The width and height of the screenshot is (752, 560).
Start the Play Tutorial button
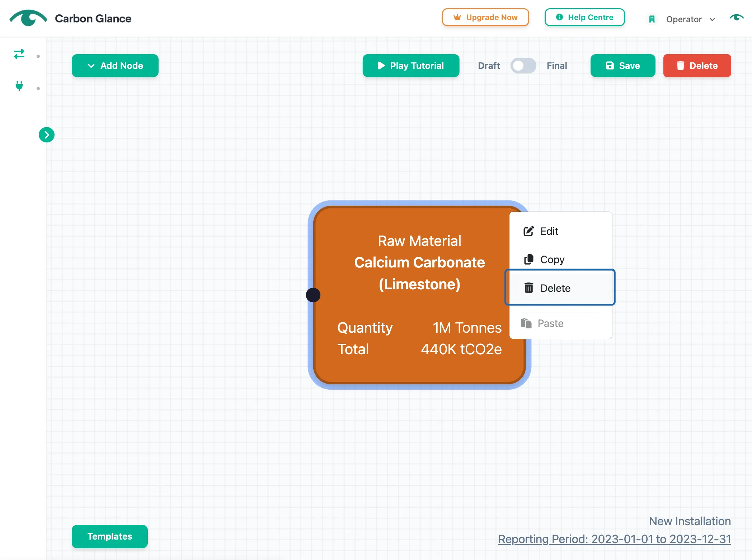tap(411, 66)
